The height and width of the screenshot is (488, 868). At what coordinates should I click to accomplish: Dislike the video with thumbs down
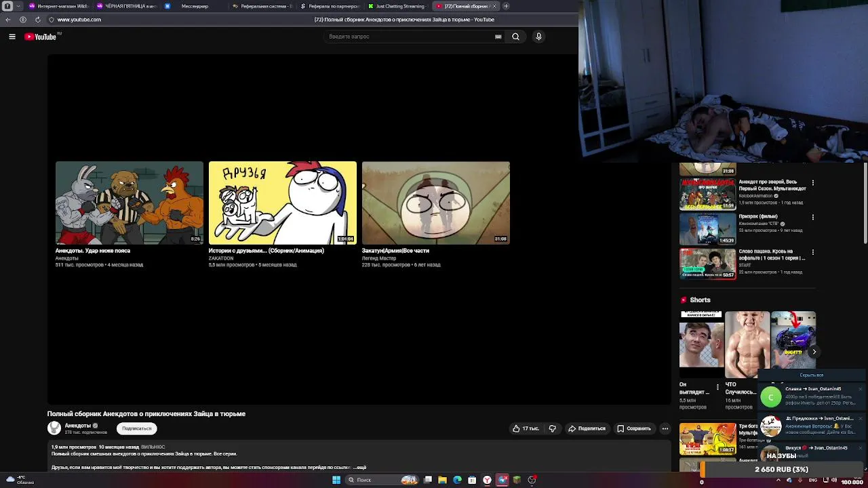(x=552, y=428)
